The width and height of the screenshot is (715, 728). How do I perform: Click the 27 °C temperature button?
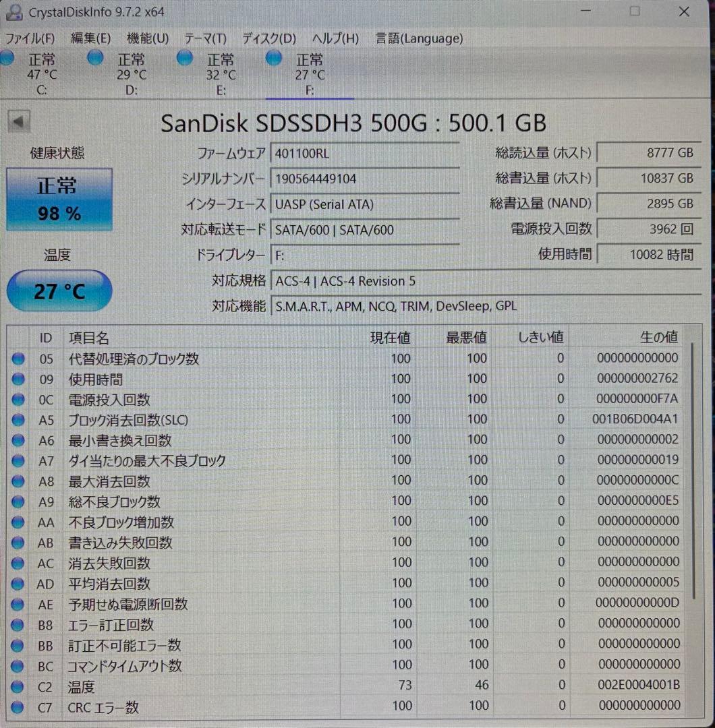pos(59,291)
